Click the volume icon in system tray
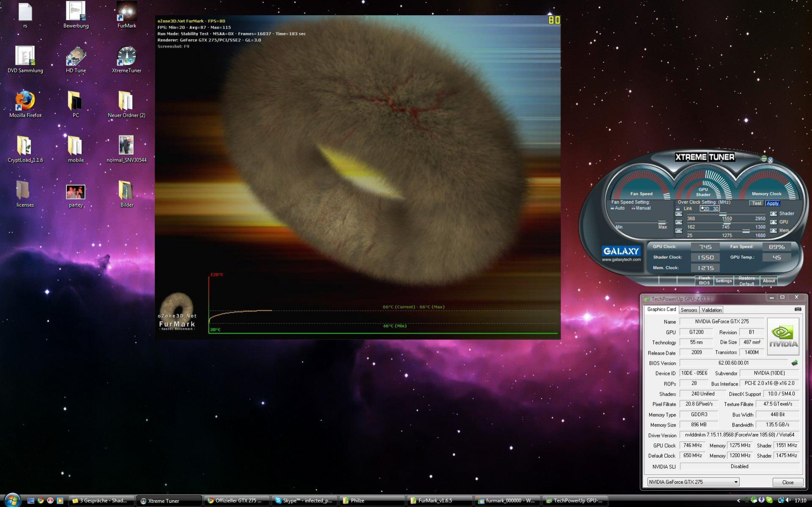Viewport: 812px width, 507px height. point(788,501)
